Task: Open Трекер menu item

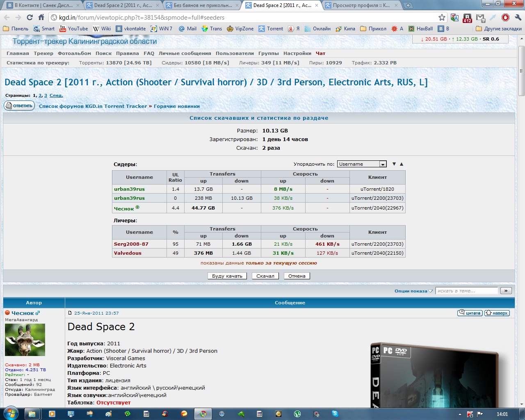Action: pos(43,53)
